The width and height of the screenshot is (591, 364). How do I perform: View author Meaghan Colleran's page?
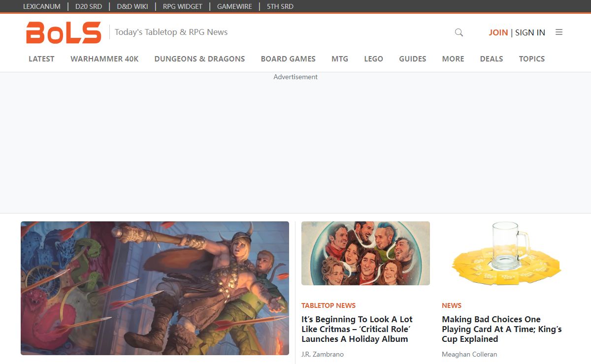pos(469,354)
